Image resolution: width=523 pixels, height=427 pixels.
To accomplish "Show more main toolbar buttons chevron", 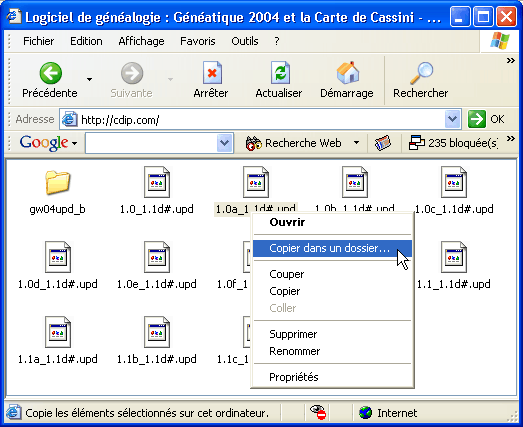I will (510, 60).
